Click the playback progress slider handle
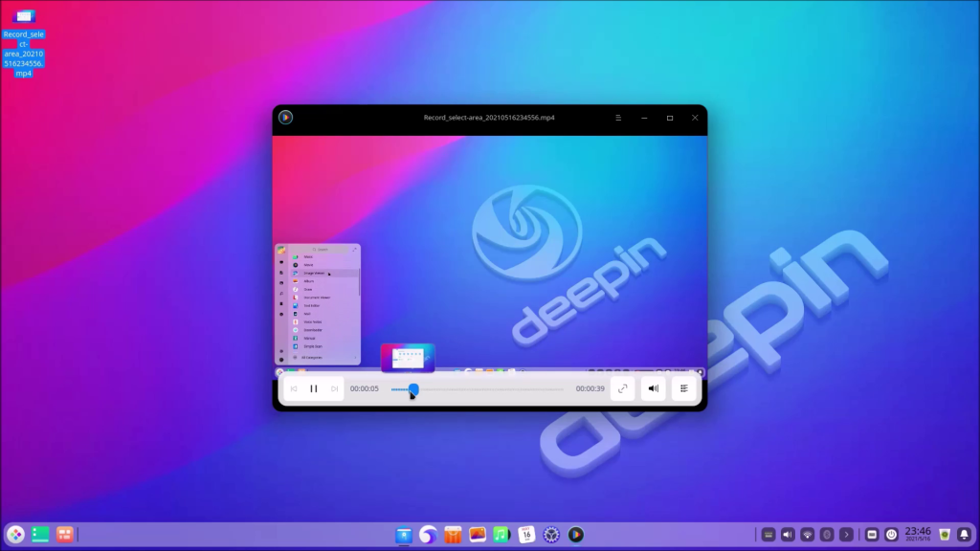 (x=413, y=388)
